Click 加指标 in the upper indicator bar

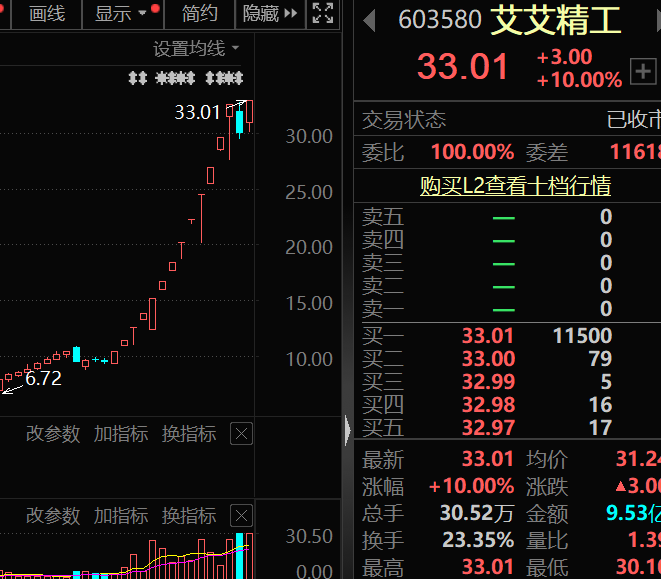pos(120,434)
